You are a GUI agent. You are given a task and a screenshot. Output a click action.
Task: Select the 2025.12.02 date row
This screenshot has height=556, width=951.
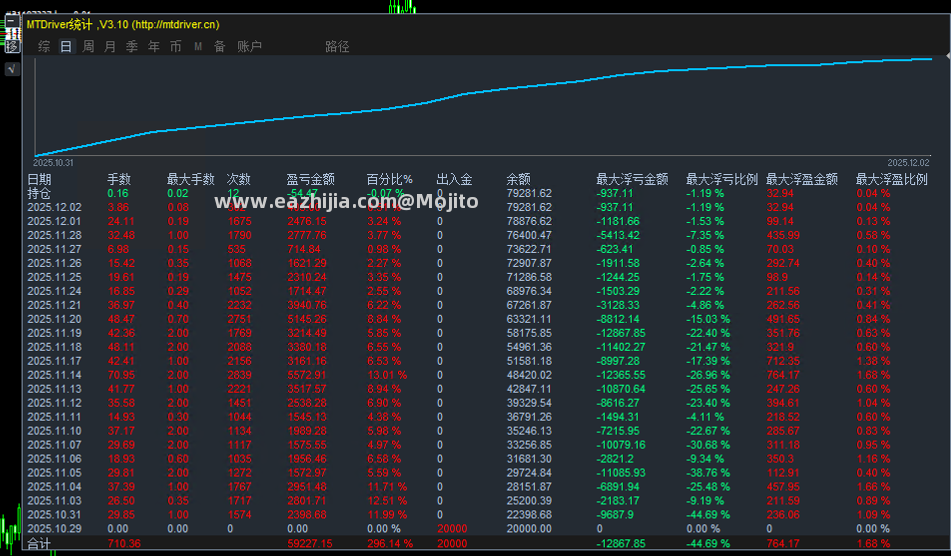54,207
